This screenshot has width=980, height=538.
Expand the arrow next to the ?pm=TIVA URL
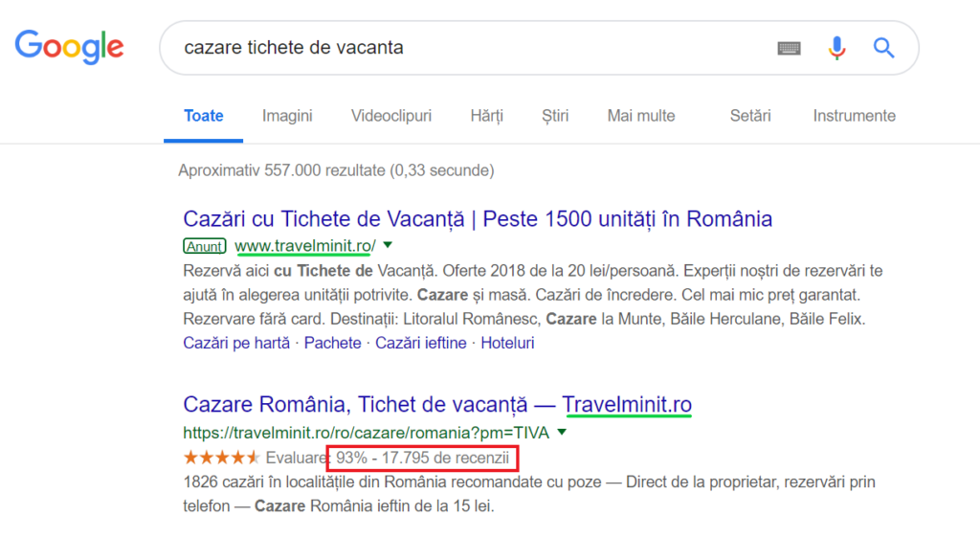coord(562,432)
